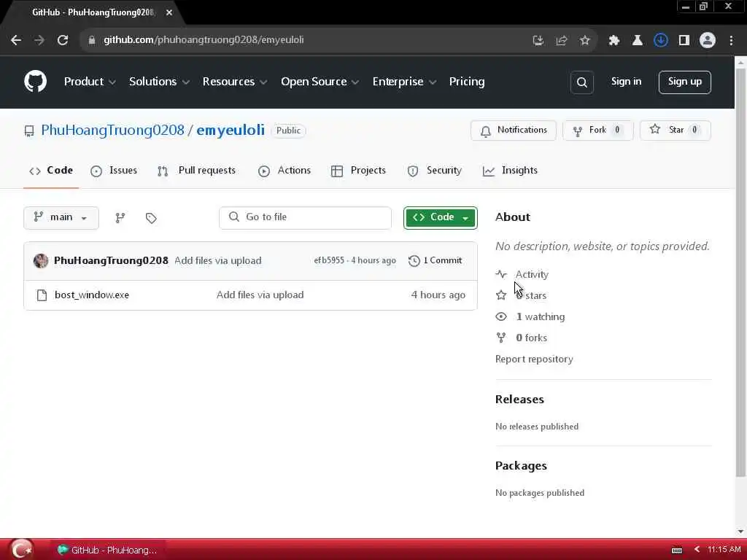
Task: Open the Open Source dropdown menu
Action: point(320,82)
